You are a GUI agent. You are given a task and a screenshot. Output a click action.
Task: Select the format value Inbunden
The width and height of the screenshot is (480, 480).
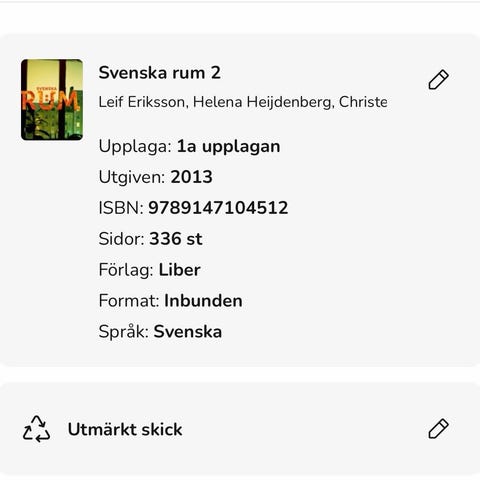click(x=203, y=301)
